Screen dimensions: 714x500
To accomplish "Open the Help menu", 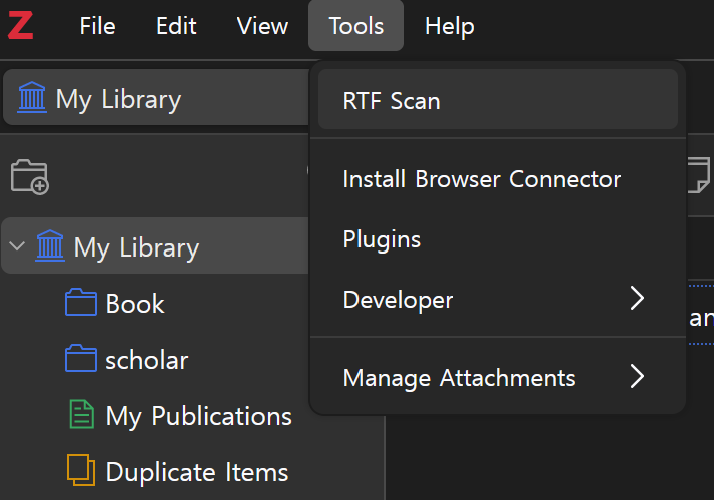I will (450, 26).
